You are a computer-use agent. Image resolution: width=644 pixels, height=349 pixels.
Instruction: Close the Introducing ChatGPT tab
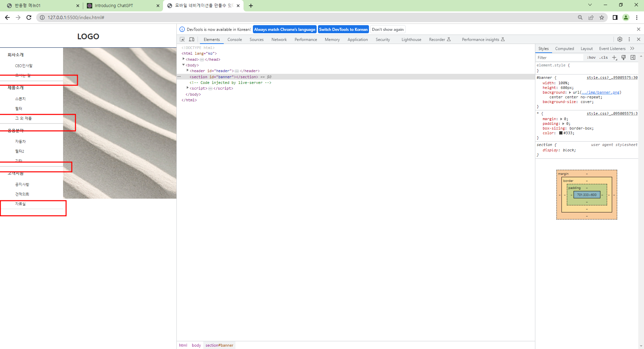[x=158, y=6]
